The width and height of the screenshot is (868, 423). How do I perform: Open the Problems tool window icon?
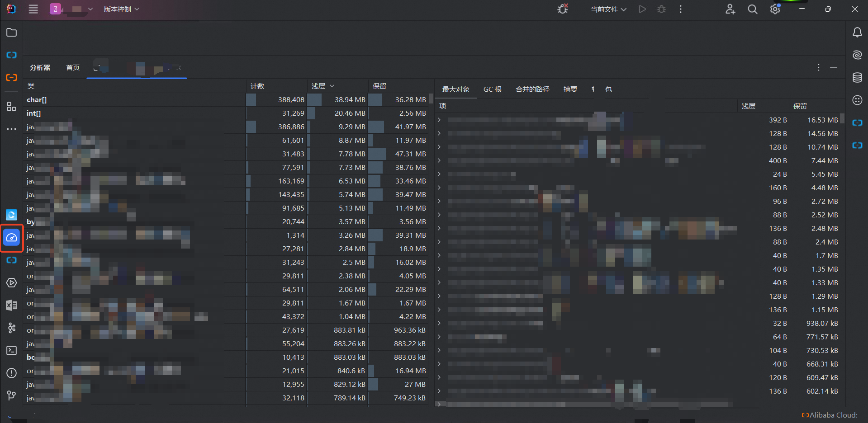[12, 373]
